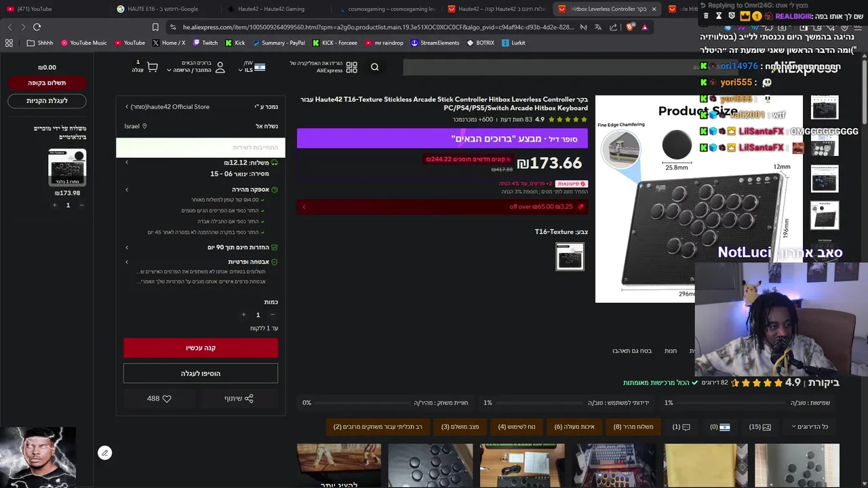Open the Brave Shields icon
Image resolution: width=868 pixels, height=488 pixels.
pyautogui.click(x=630, y=27)
